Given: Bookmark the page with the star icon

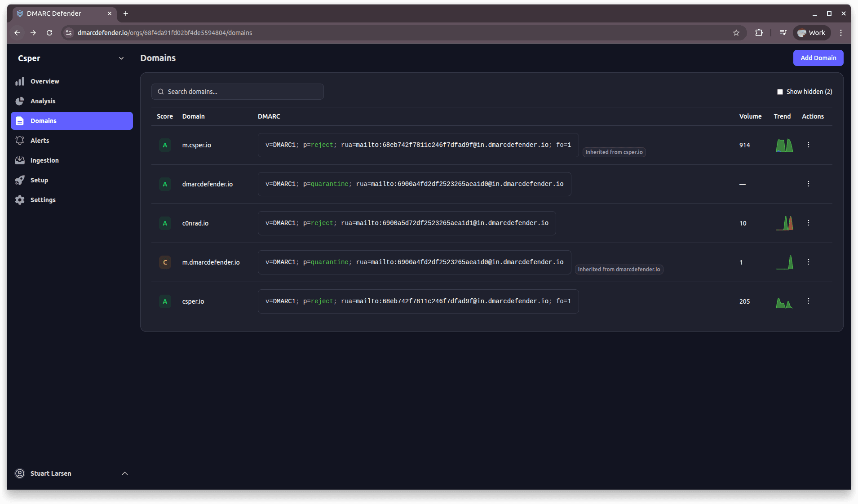Looking at the screenshot, I should click(x=736, y=32).
